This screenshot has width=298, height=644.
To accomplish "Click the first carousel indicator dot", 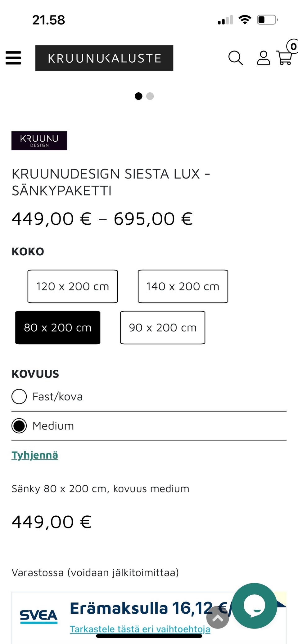I will click(x=139, y=96).
